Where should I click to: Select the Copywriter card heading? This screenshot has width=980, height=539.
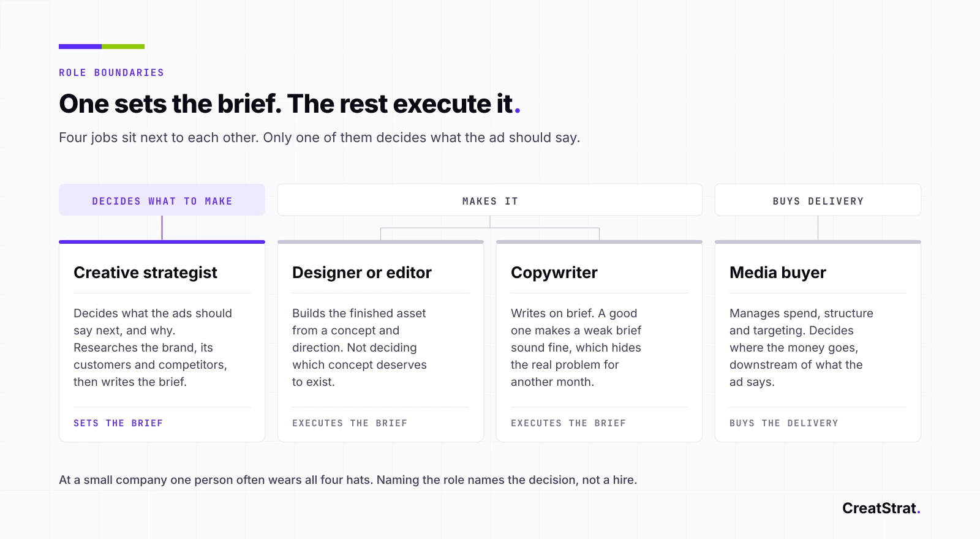[554, 273]
